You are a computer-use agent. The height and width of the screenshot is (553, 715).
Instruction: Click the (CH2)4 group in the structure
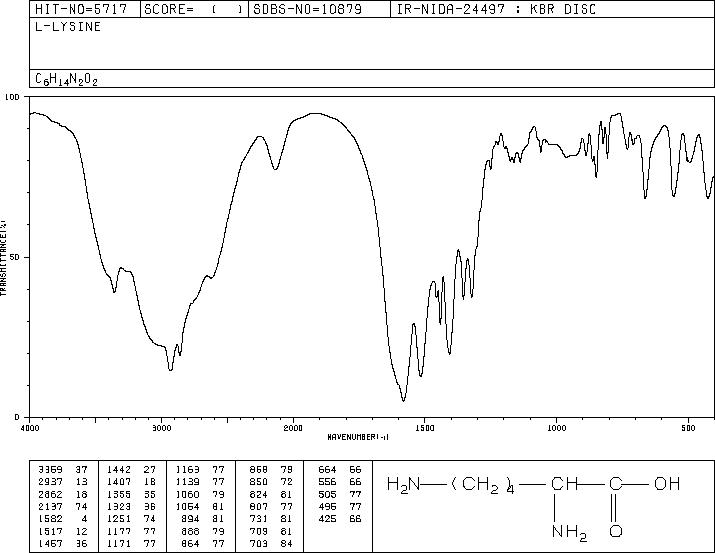pos(483,485)
